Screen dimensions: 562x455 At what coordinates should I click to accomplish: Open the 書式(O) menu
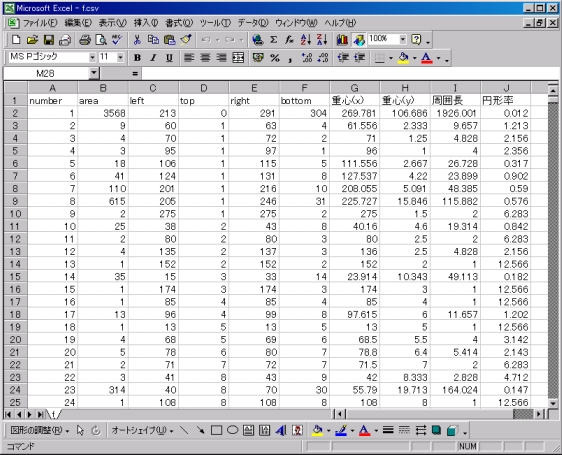(179, 23)
